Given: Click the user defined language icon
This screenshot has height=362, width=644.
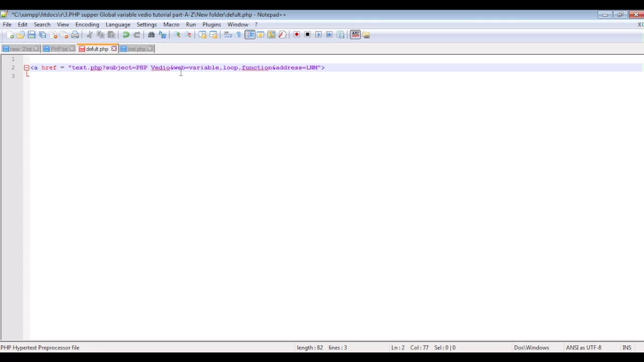Looking at the screenshot, I should click(261, 35).
